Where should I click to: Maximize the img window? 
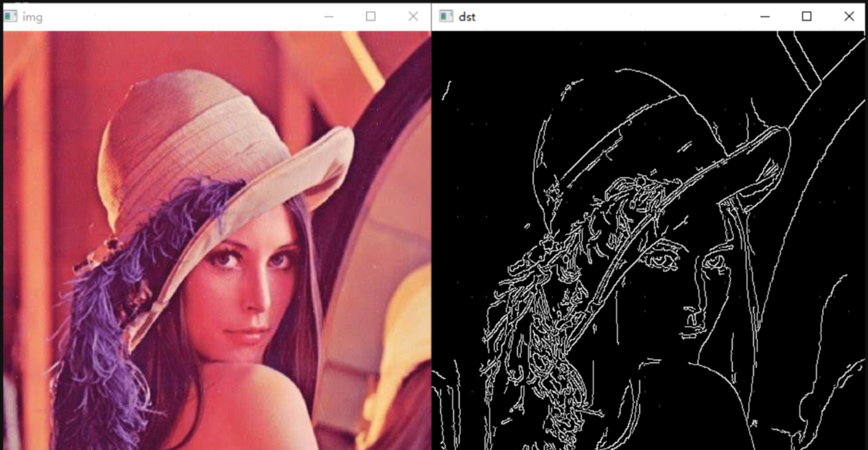(371, 16)
